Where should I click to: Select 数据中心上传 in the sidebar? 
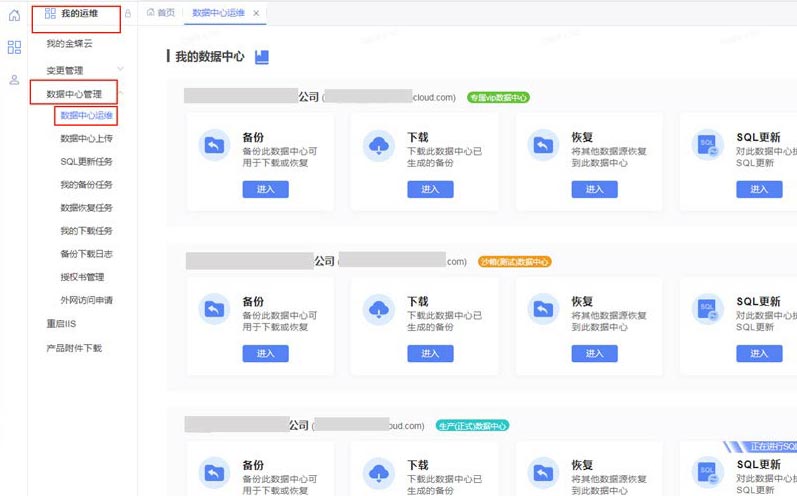coord(86,139)
